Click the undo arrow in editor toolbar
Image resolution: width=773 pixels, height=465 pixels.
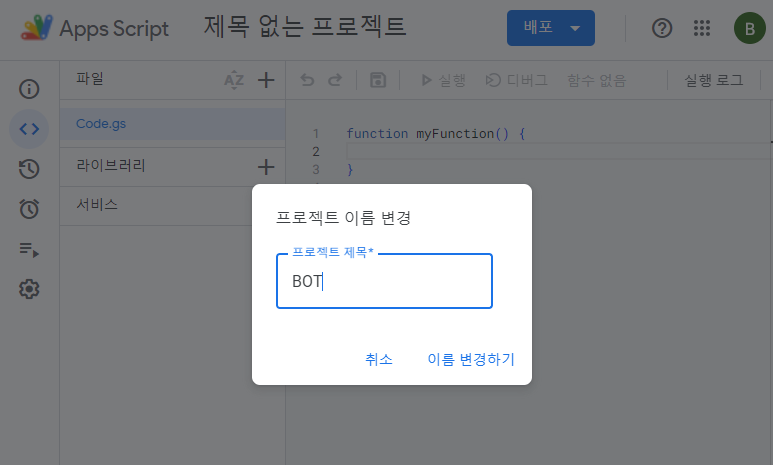click(307, 80)
